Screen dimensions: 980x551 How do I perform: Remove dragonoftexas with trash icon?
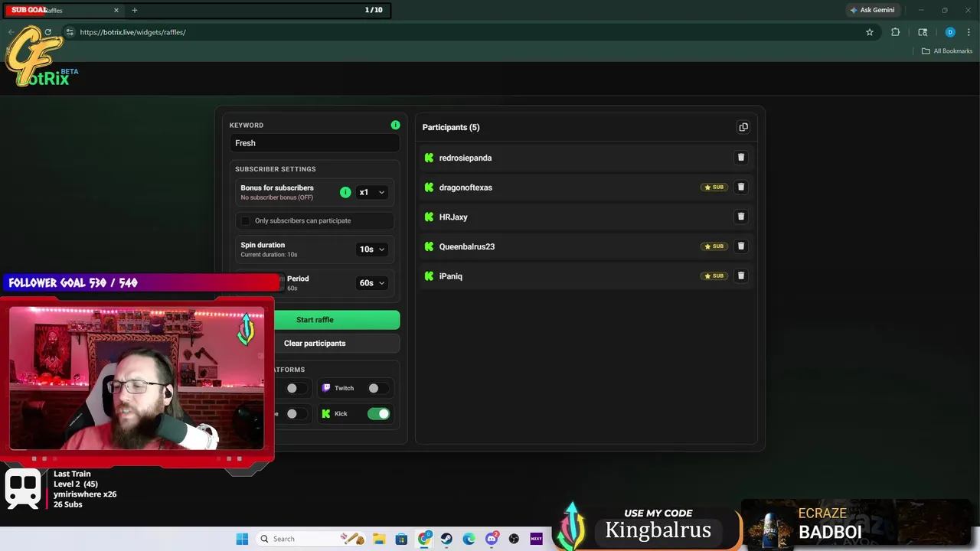pos(740,187)
